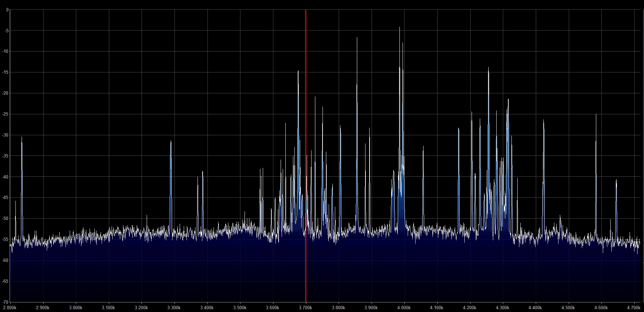Click the 2.800k frequency axis label
This screenshot has height=312, width=644.
tap(10, 308)
